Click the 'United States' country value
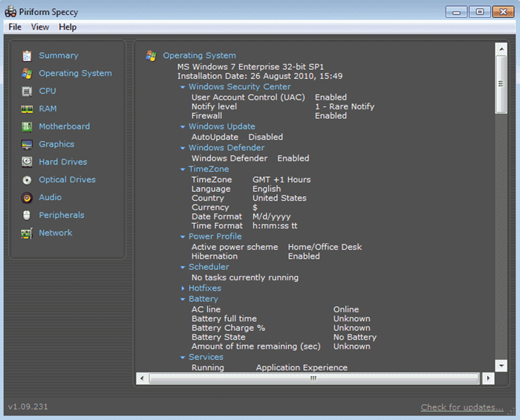Viewport: 520px width, 420px height. [x=279, y=198]
